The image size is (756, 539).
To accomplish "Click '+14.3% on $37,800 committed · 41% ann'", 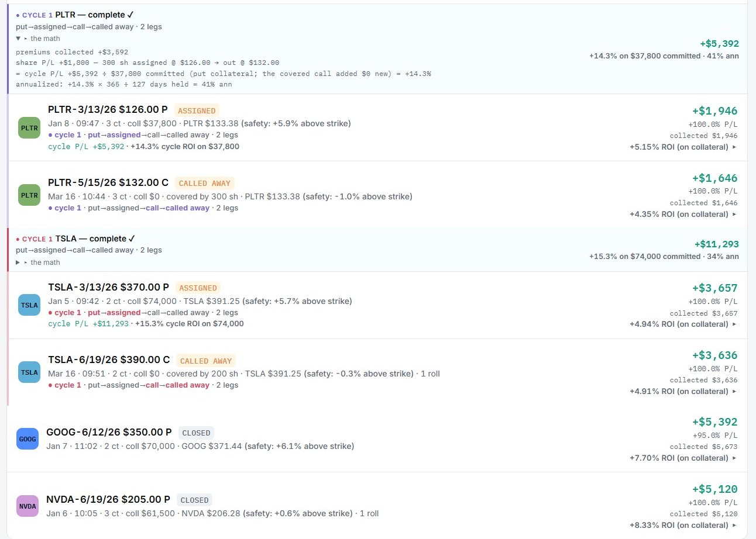I will point(664,56).
